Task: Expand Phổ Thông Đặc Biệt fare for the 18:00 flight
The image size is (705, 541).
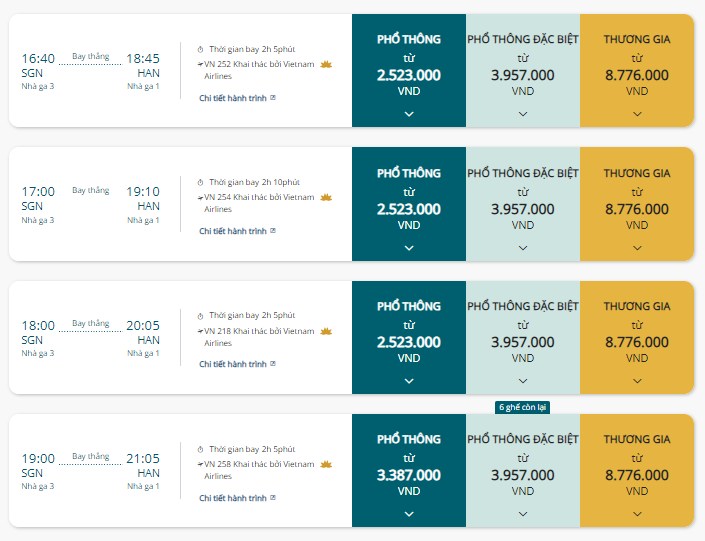Action: pos(523,381)
